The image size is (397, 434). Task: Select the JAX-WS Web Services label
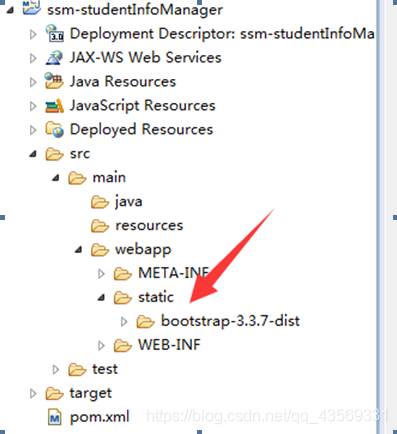tap(145, 57)
